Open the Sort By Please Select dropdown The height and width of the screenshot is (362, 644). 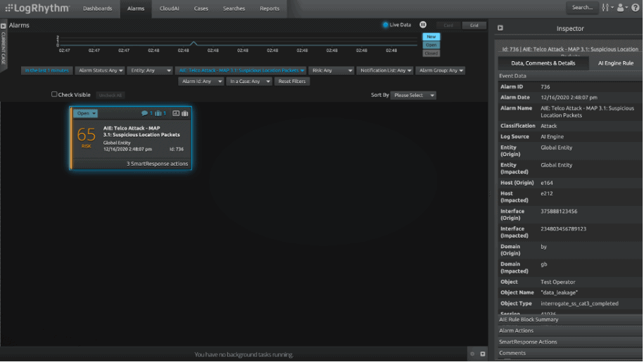point(413,95)
